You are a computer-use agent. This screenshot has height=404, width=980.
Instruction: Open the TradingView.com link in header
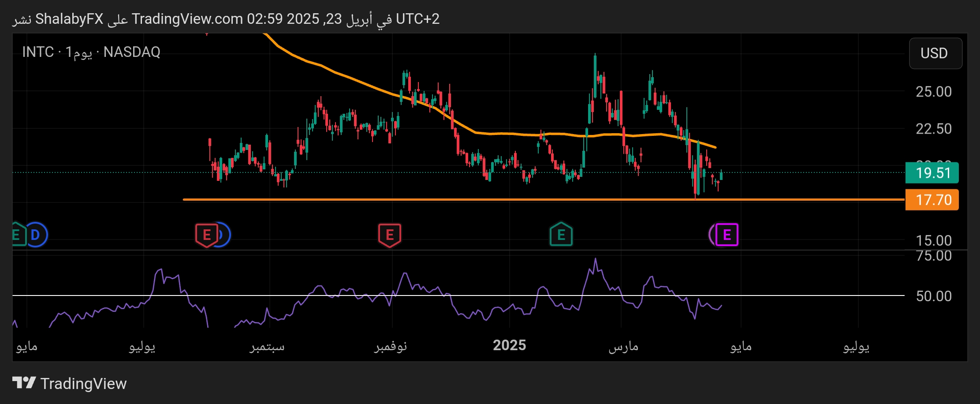[187, 19]
